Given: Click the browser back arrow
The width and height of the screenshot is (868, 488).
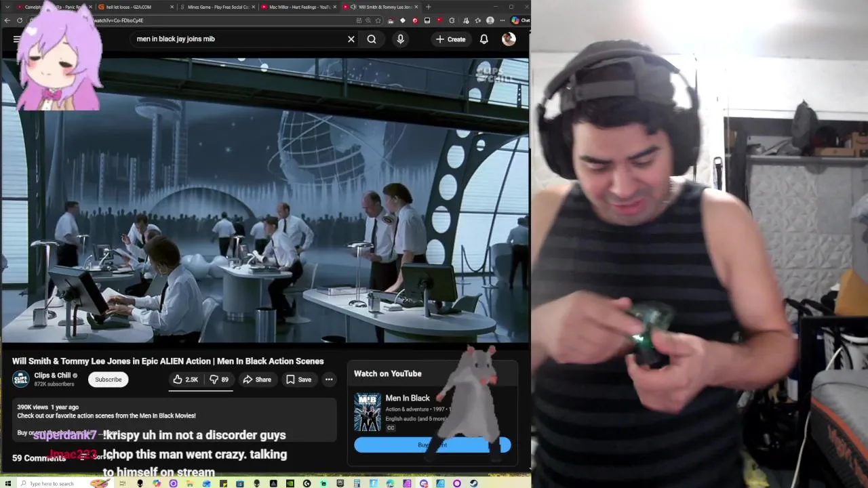Looking at the screenshot, I should [7, 20].
